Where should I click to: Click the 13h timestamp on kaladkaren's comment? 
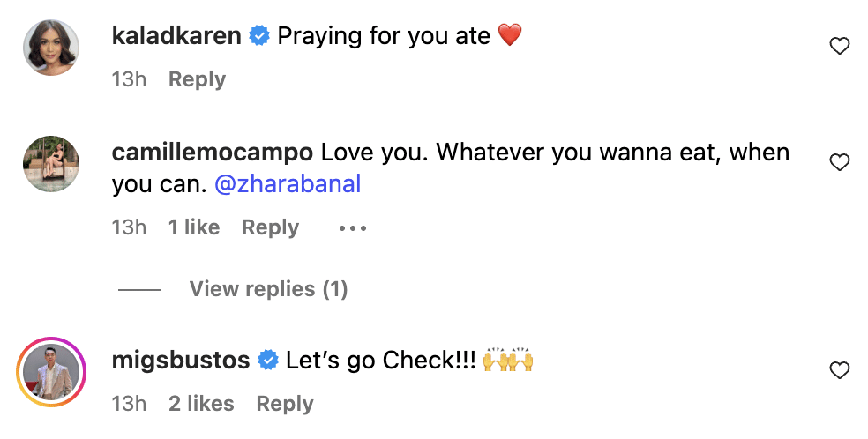click(129, 79)
